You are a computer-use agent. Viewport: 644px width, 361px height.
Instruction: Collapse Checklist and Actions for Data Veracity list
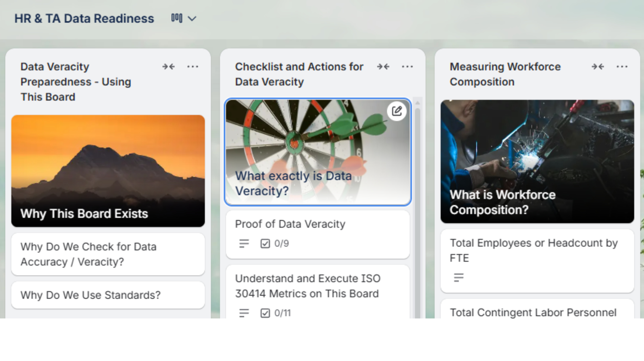click(x=383, y=67)
